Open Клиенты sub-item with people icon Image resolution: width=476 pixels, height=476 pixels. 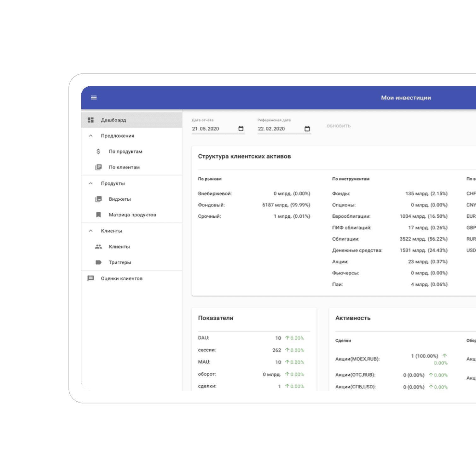click(x=132, y=247)
